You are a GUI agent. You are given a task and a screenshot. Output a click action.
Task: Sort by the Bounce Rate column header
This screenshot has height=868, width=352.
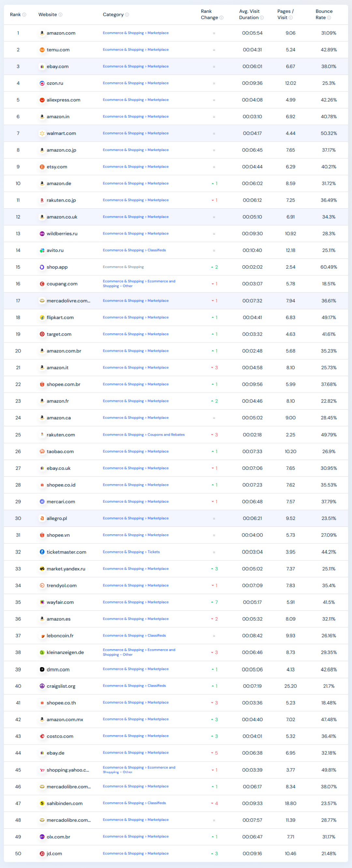tap(324, 15)
